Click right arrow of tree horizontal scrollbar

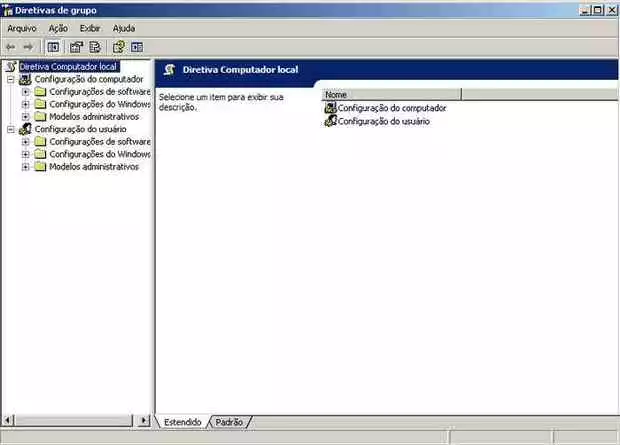146,421
